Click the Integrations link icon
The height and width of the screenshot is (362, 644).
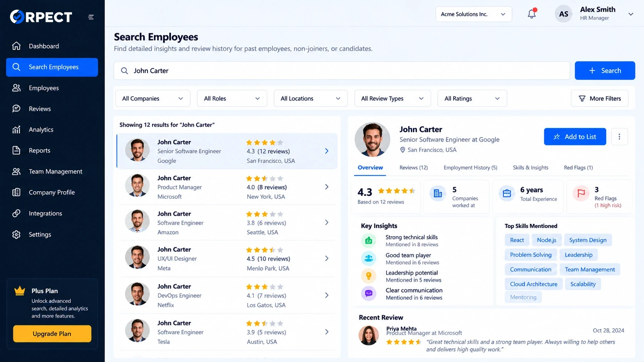click(x=16, y=213)
